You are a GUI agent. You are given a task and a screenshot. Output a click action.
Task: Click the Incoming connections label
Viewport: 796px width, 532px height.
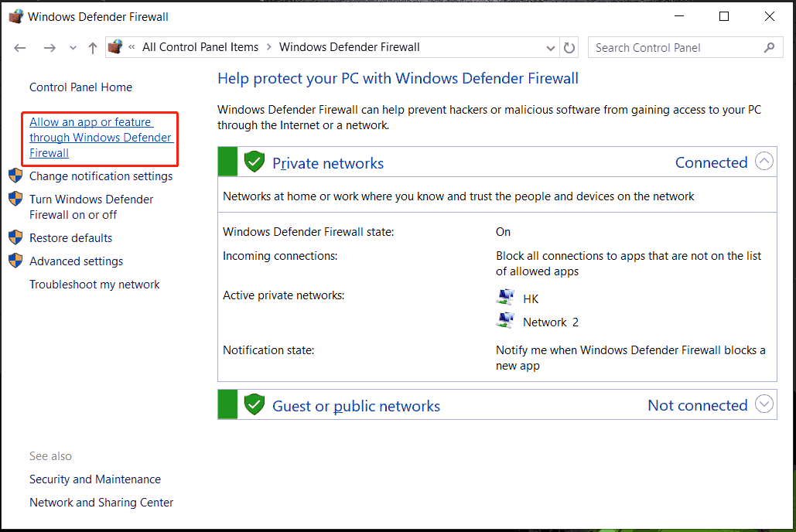click(x=280, y=256)
